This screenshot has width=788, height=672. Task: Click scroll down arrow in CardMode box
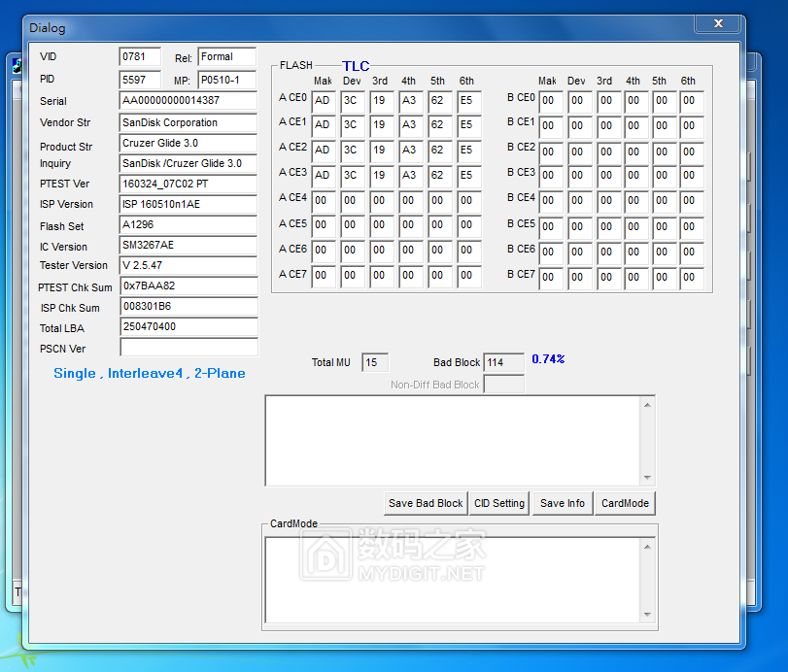pos(647,614)
